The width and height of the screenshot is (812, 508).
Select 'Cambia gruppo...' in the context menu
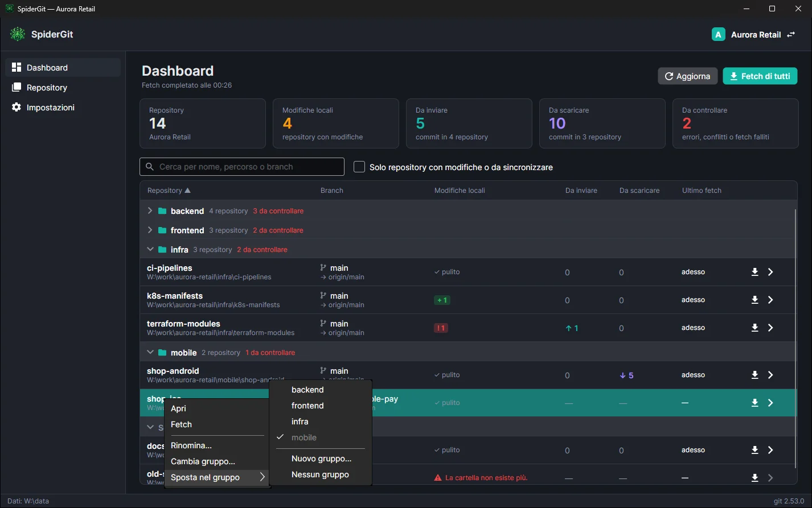click(x=217, y=461)
